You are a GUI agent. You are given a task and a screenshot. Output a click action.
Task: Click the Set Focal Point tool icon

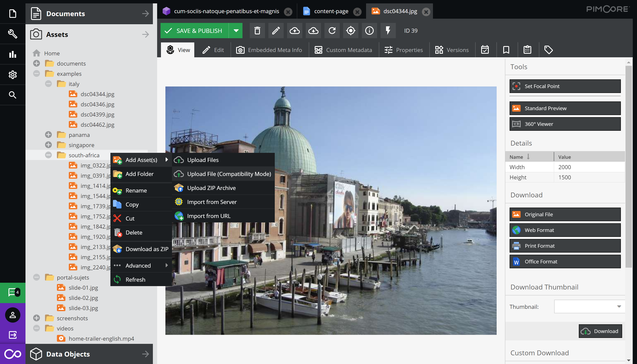click(x=517, y=86)
